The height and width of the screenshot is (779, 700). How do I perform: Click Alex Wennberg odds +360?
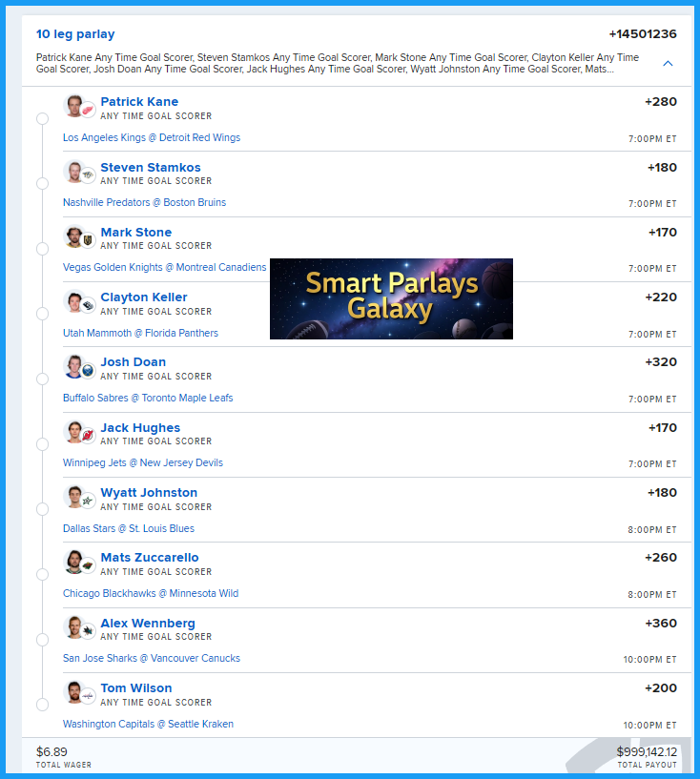[x=661, y=623]
